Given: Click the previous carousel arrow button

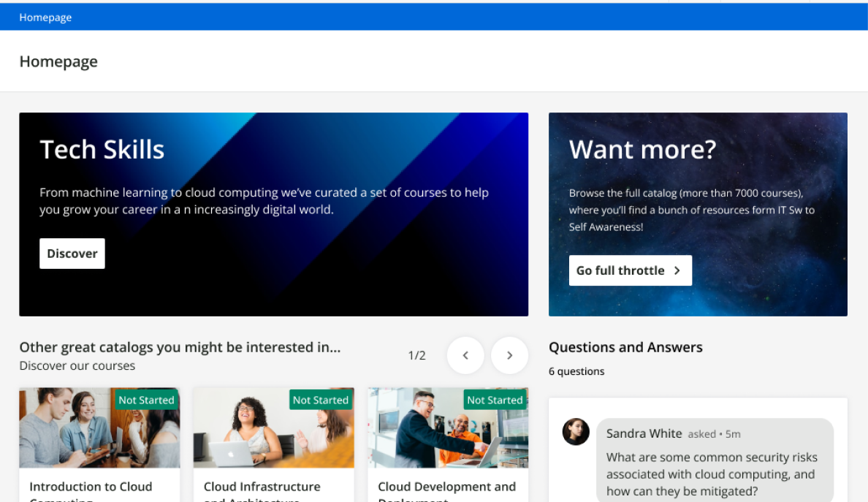Looking at the screenshot, I should tap(465, 356).
